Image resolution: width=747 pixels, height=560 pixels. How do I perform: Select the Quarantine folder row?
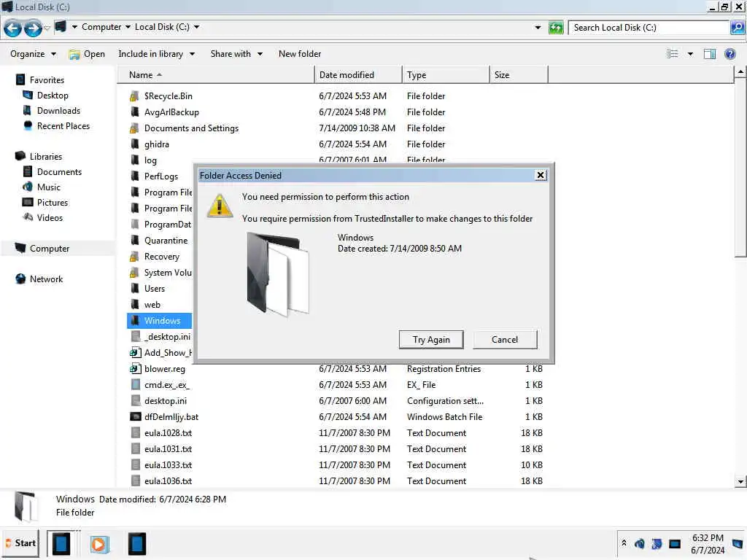click(x=160, y=241)
